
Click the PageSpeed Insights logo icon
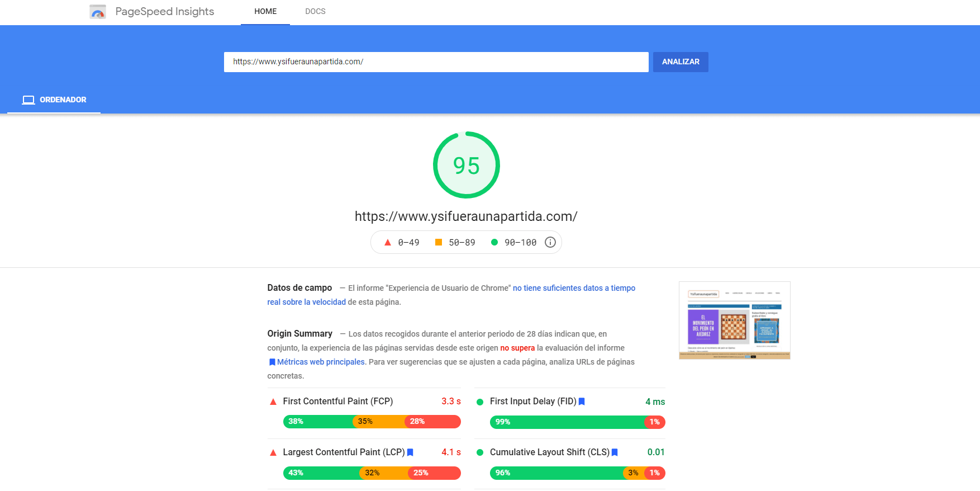click(98, 12)
